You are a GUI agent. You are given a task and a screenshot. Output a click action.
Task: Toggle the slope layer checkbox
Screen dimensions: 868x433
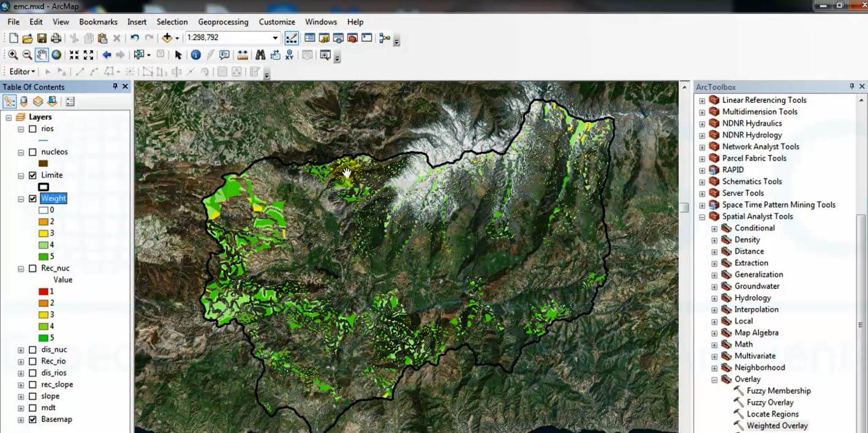pos(32,396)
